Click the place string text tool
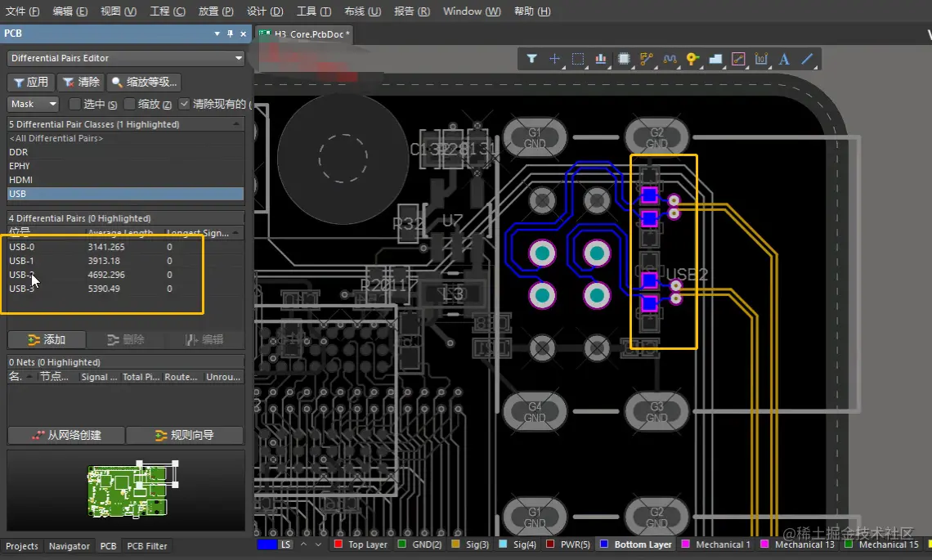Viewport: 932px width, 560px height. [784, 59]
